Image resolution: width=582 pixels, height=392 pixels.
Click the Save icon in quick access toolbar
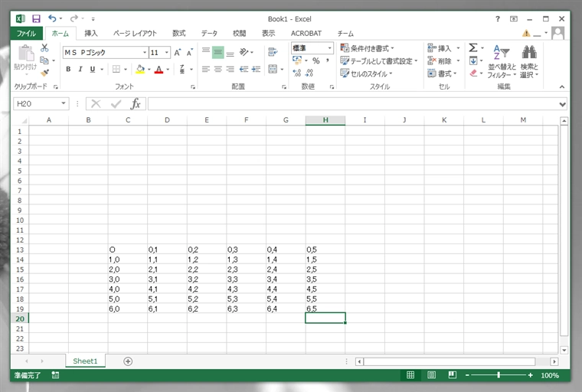tap(36, 18)
